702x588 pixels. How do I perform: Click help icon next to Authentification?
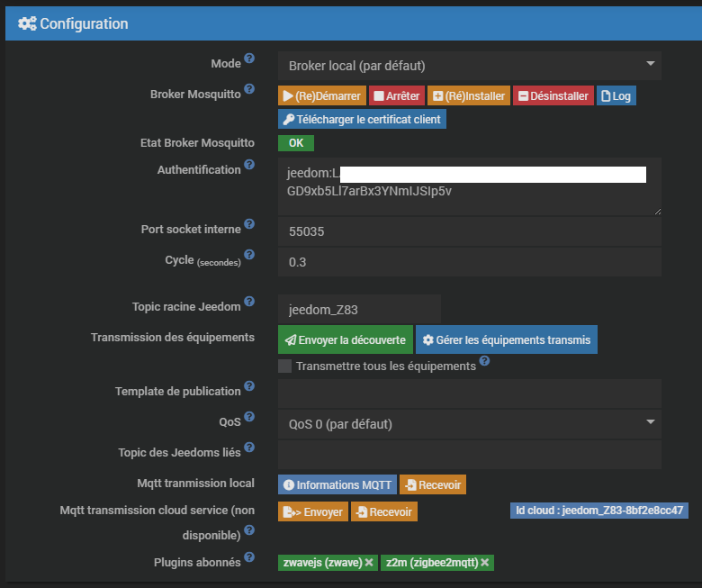coord(249,165)
